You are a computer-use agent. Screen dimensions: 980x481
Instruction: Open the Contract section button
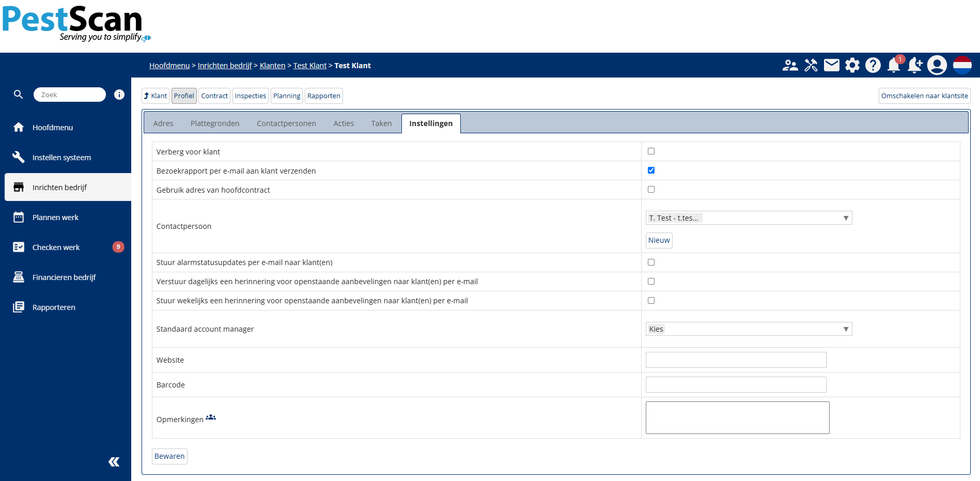pos(214,96)
